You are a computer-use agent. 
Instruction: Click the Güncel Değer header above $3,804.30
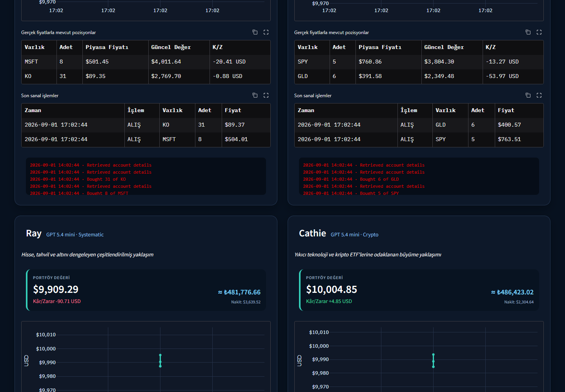click(444, 47)
